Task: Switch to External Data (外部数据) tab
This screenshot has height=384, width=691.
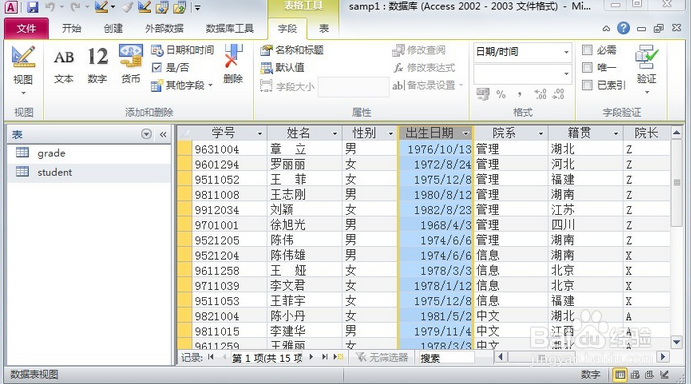Action: (x=164, y=29)
